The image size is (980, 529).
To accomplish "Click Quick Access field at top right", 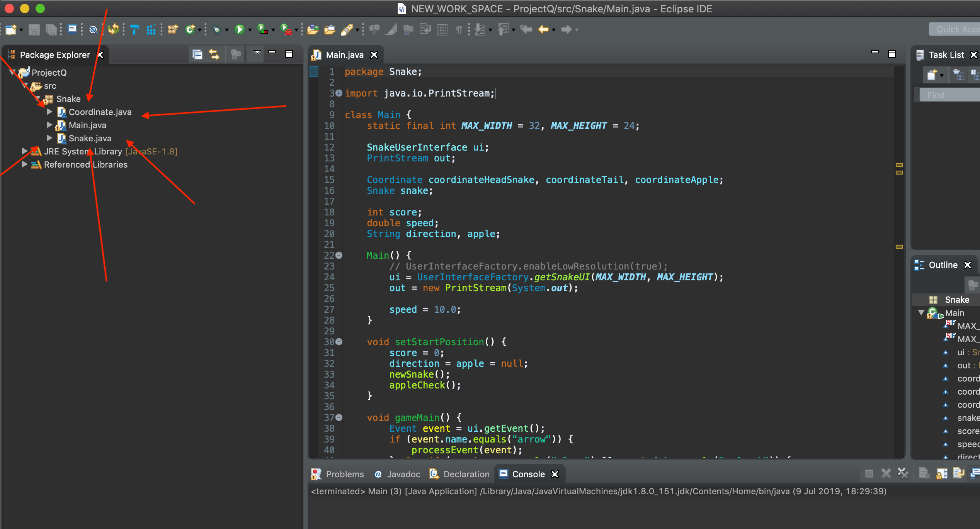I will [x=954, y=29].
